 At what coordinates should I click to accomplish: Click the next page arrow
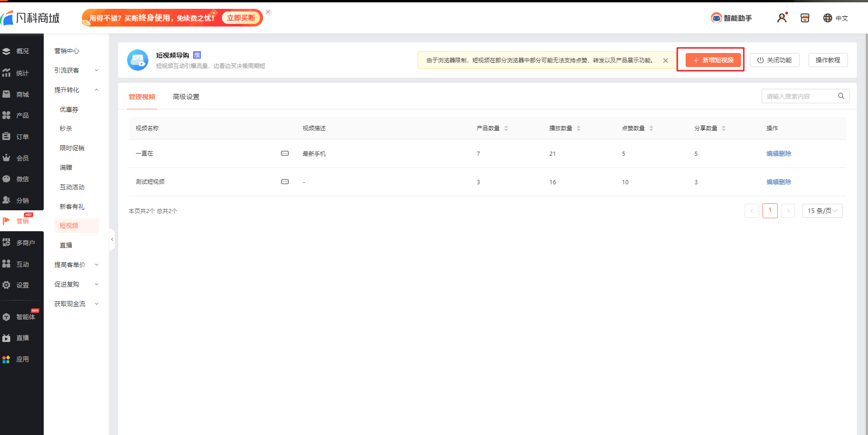point(788,211)
